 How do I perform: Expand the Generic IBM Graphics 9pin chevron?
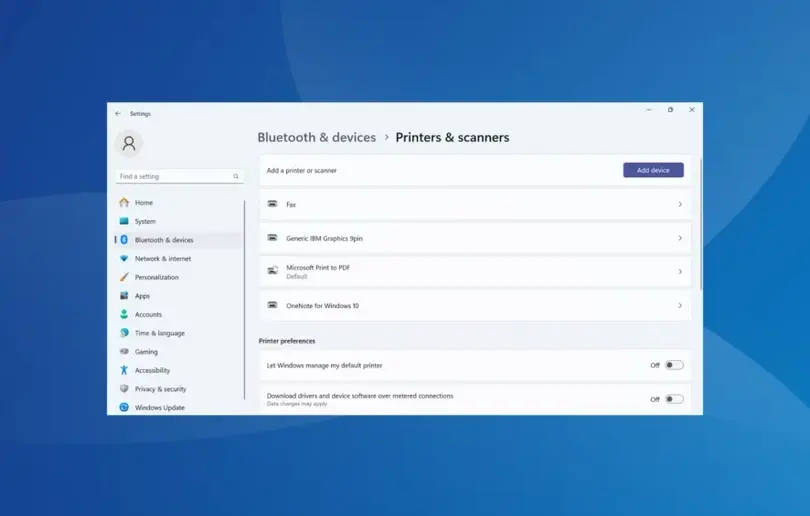[x=680, y=238]
